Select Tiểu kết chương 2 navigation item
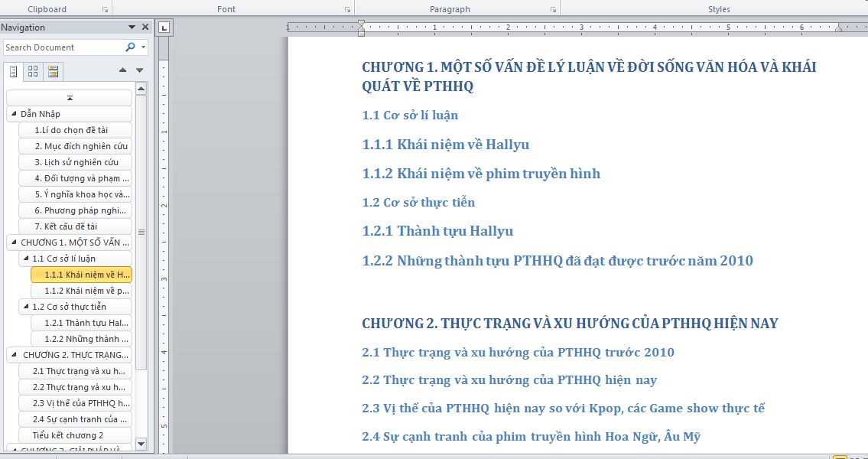Viewport: 868px width, 459px height. (x=75, y=435)
